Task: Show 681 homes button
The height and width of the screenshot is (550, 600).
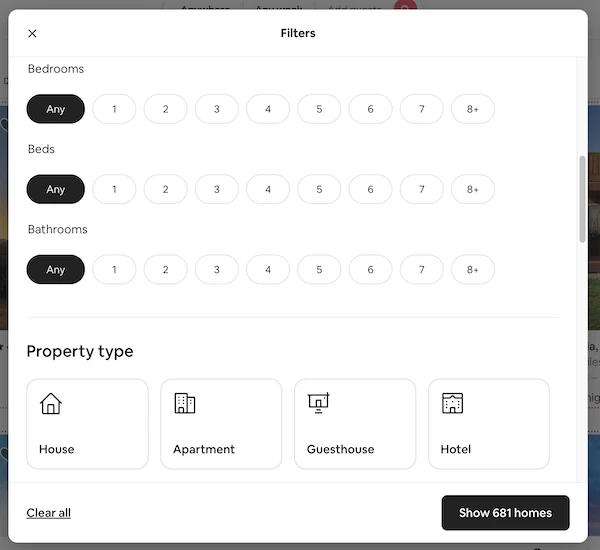Action: pyautogui.click(x=505, y=513)
